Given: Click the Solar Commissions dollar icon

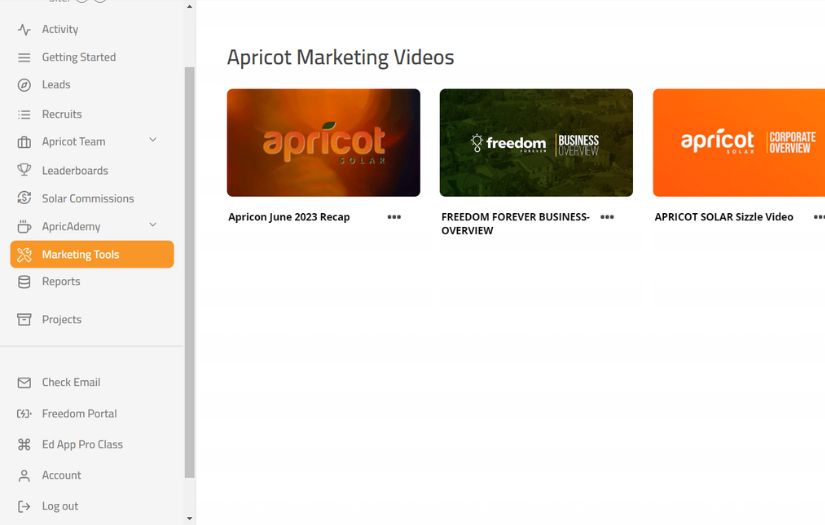Looking at the screenshot, I should [24, 198].
